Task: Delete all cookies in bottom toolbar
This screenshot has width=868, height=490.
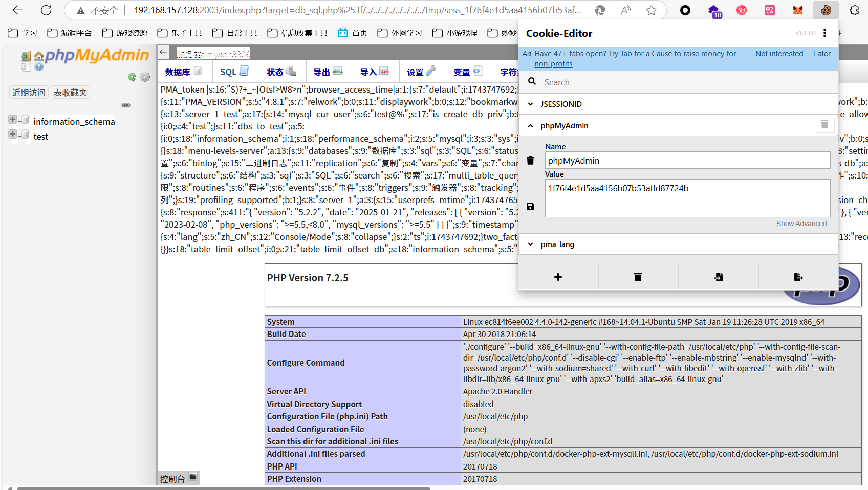Action: click(x=638, y=277)
